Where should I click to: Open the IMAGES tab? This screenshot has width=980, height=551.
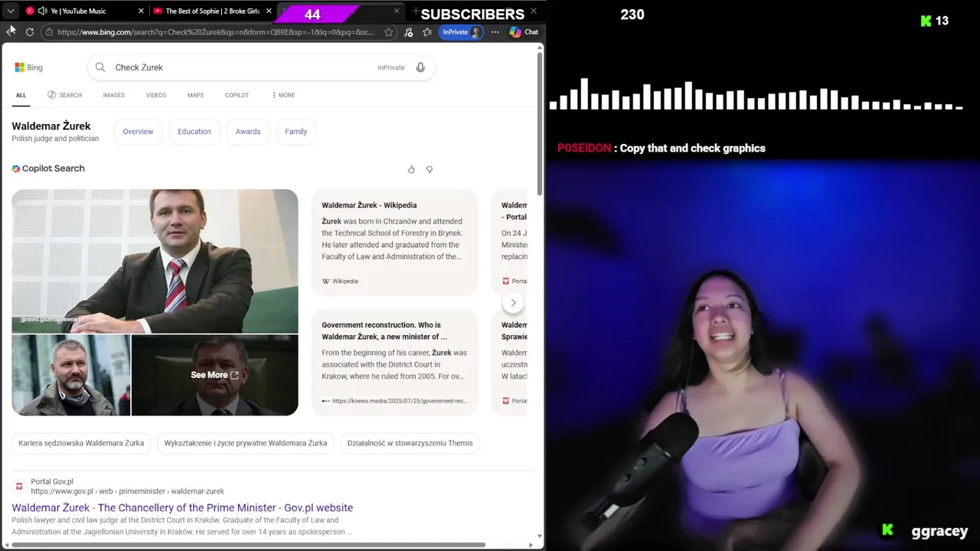[x=114, y=95]
